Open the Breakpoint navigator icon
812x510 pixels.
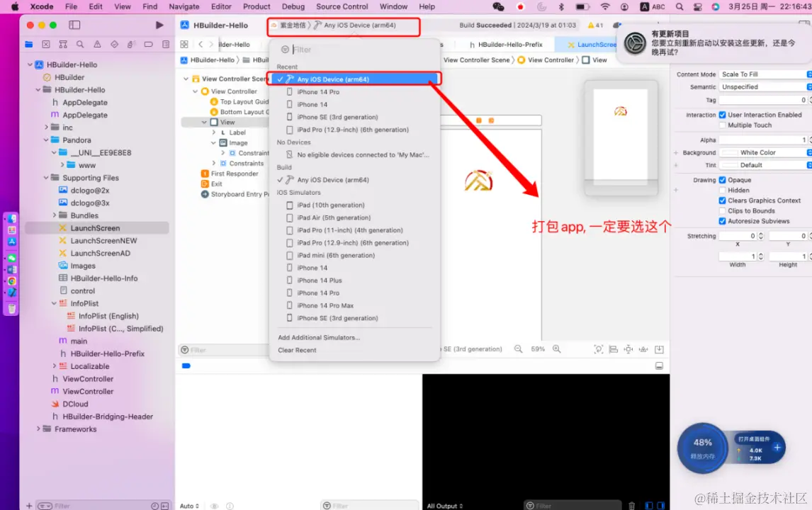click(149, 45)
